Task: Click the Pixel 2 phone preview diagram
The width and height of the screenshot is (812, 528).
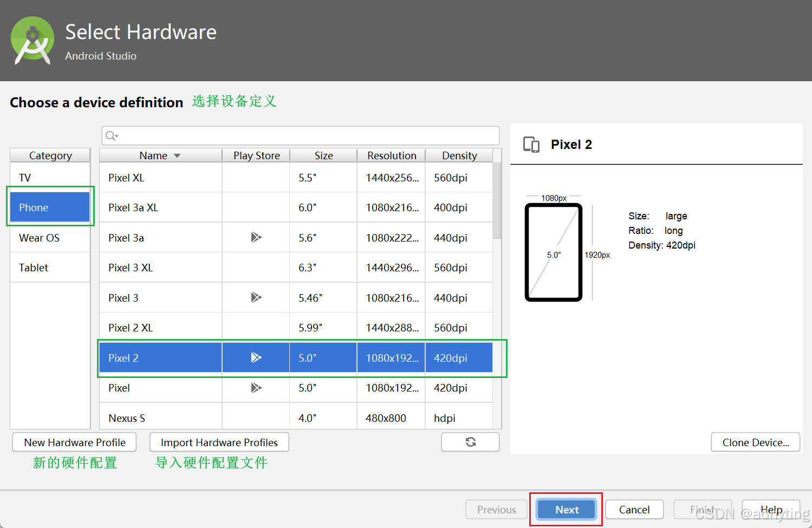Action: [554, 252]
